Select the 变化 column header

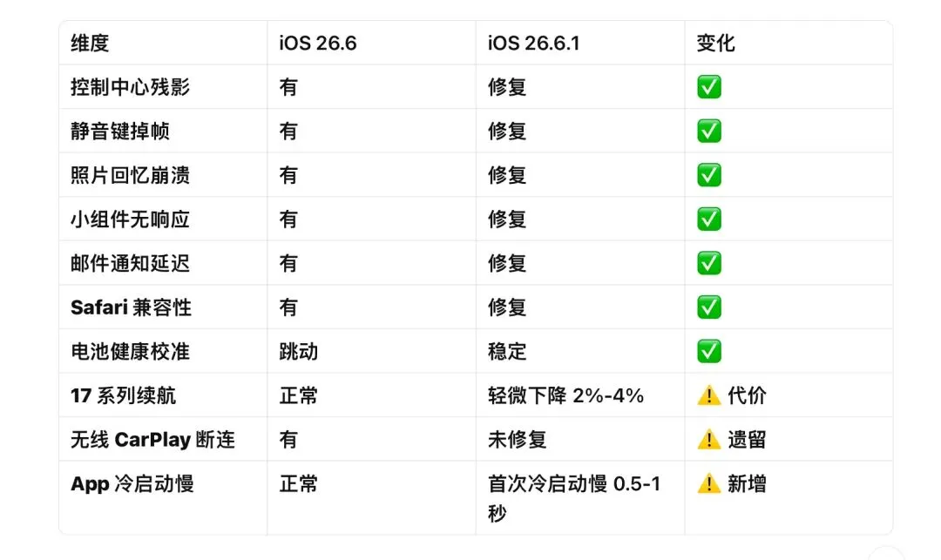pos(715,44)
